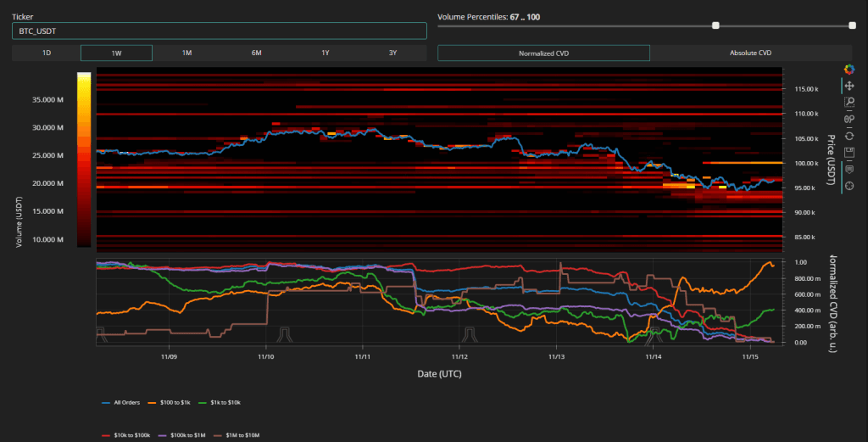Select the 6M timeframe
868x442 pixels.
tap(256, 53)
